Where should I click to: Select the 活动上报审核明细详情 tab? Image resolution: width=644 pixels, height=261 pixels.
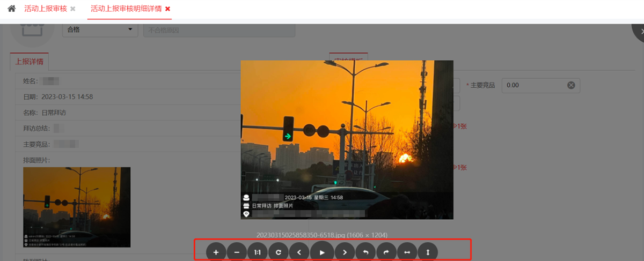(x=126, y=9)
